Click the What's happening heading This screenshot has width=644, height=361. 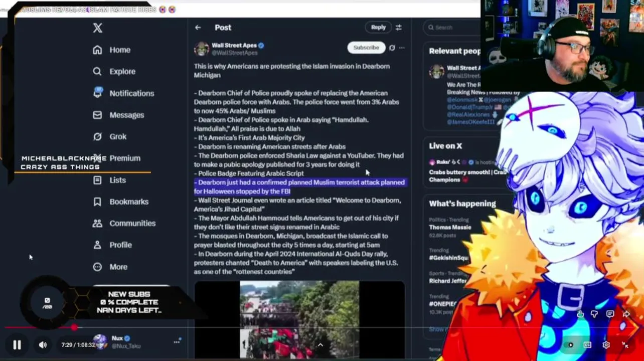pos(462,204)
